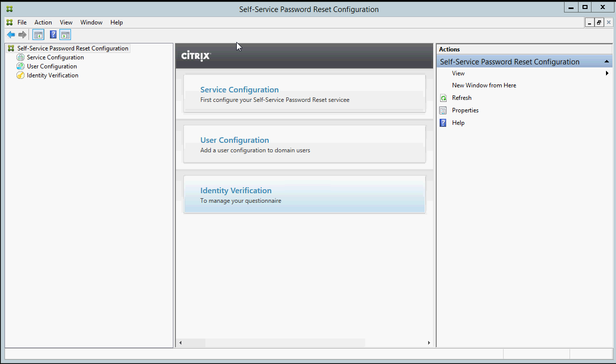Toggle the Show/Hide Action Pane toolbar button

pyautogui.click(x=65, y=35)
